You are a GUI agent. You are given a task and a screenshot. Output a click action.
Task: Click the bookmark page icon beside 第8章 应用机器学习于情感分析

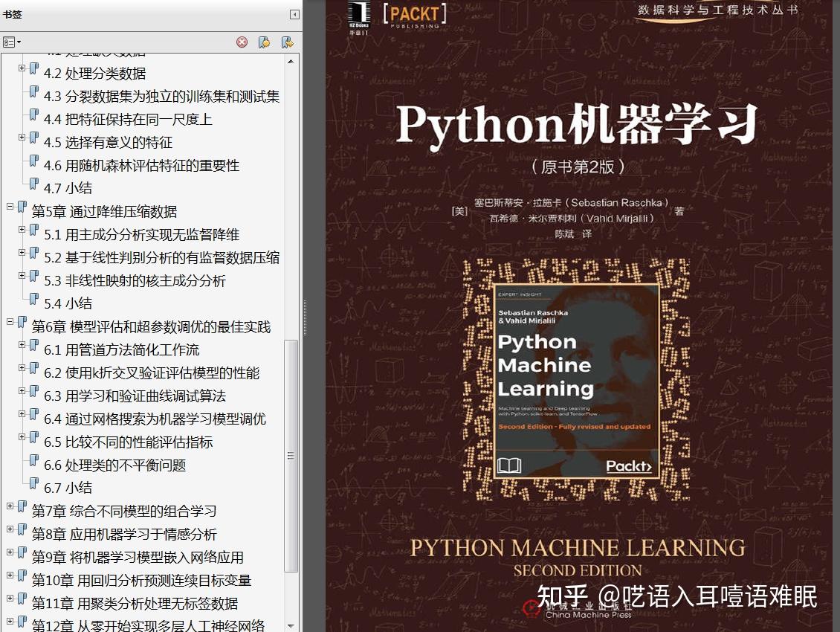(22, 529)
